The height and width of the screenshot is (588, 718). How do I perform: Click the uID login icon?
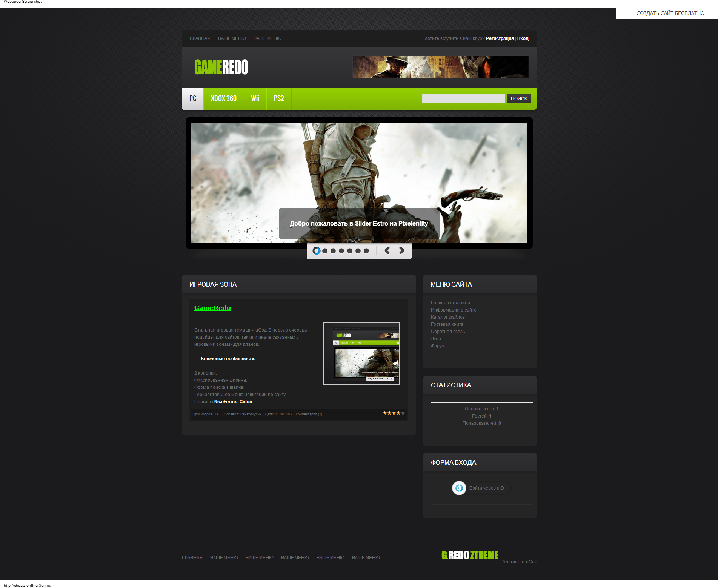(x=459, y=488)
